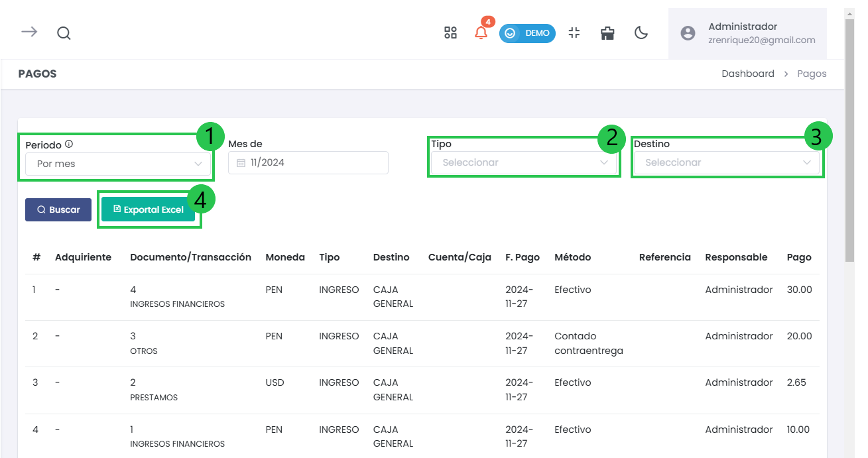The height and width of the screenshot is (458, 868).
Task: Toggle the DEMO switch
Action: pyautogui.click(x=527, y=33)
